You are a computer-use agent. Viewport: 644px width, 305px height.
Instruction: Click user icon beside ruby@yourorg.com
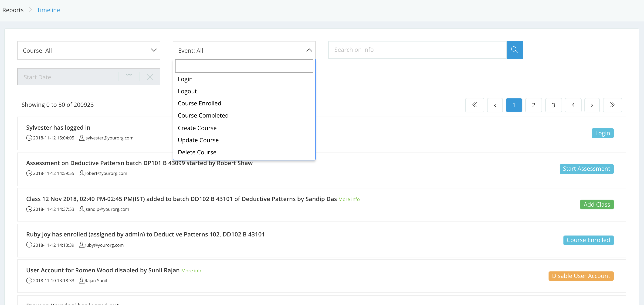[81, 245]
